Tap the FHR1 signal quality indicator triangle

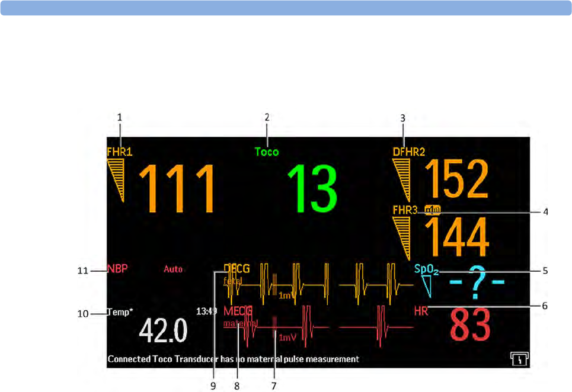(x=116, y=181)
